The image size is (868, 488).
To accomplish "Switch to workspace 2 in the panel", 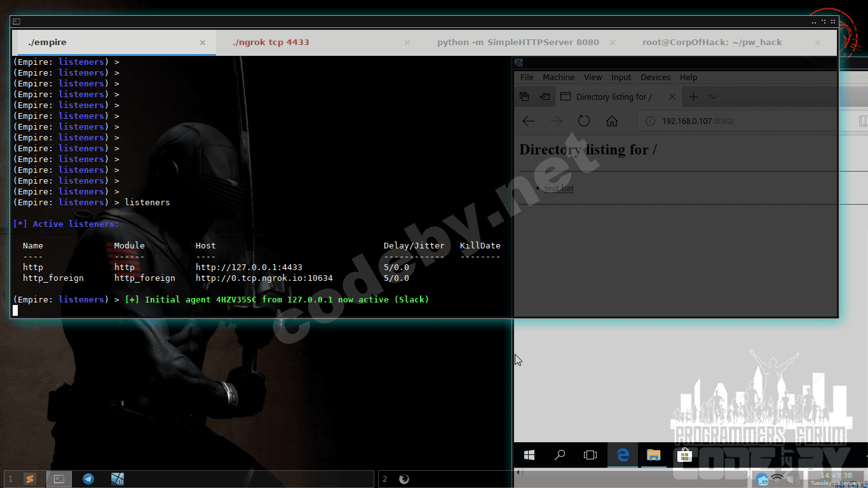I will click(x=384, y=479).
